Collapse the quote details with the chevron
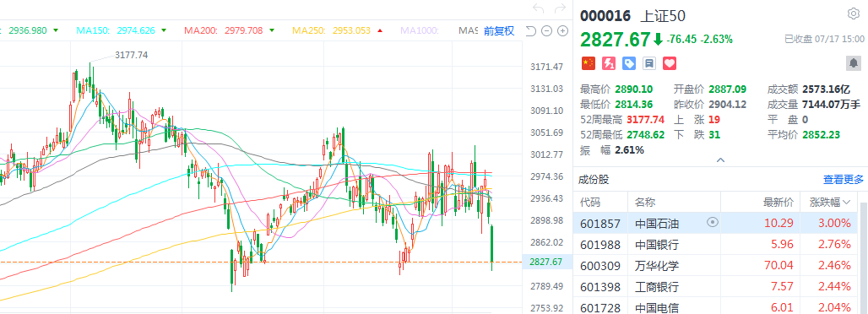Screen dimensions: 868x314 coord(720,160)
